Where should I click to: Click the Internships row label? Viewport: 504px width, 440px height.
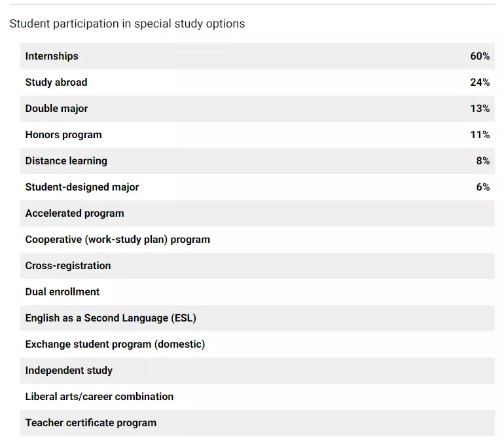coord(52,56)
